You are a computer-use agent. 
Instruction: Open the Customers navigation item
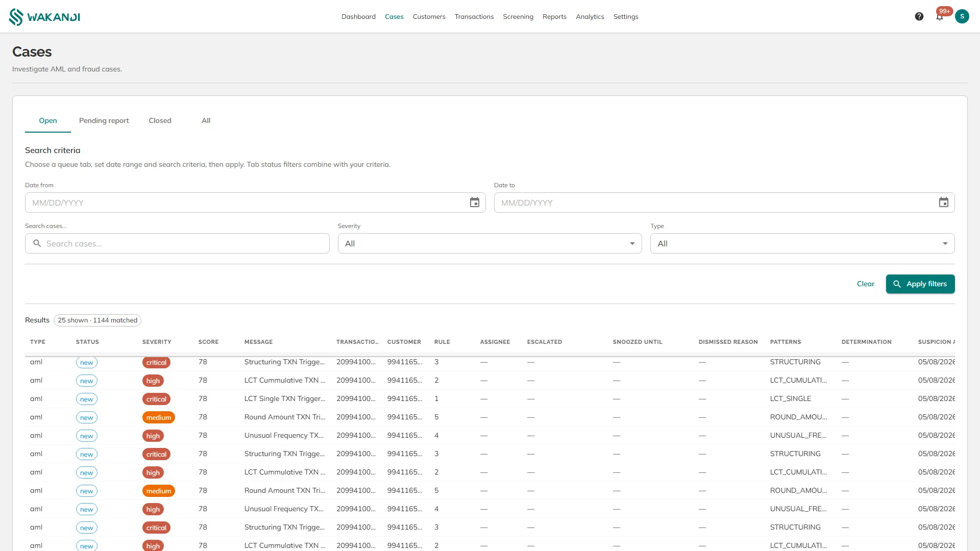pyautogui.click(x=429, y=17)
